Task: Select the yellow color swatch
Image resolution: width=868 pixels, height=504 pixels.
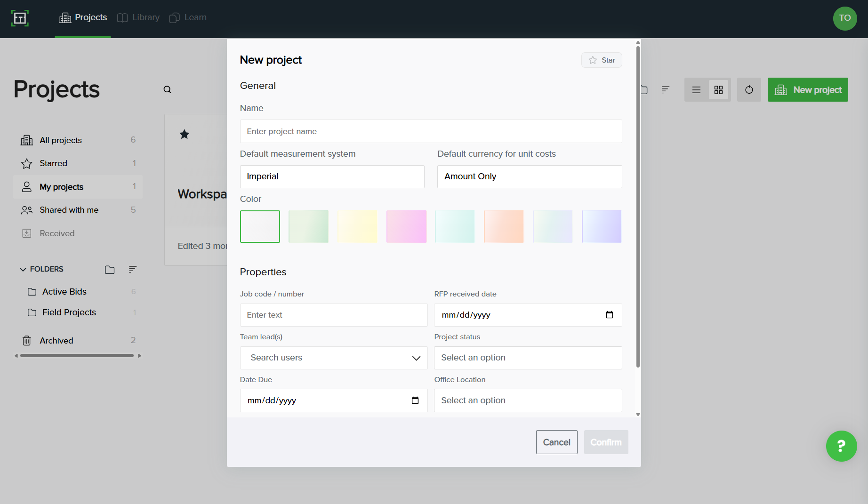Action: click(357, 226)
